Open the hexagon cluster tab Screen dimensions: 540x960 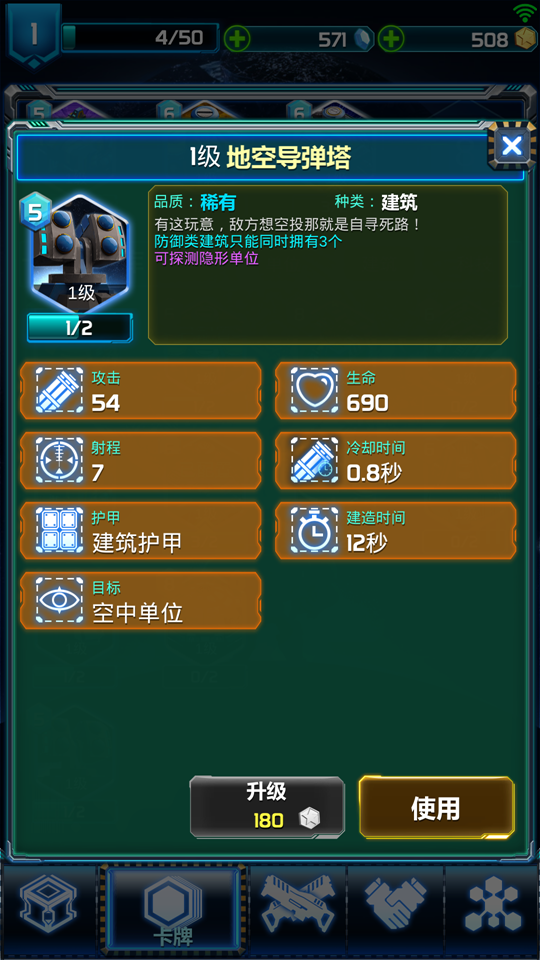pyautogui.click(x=492, y=909)
